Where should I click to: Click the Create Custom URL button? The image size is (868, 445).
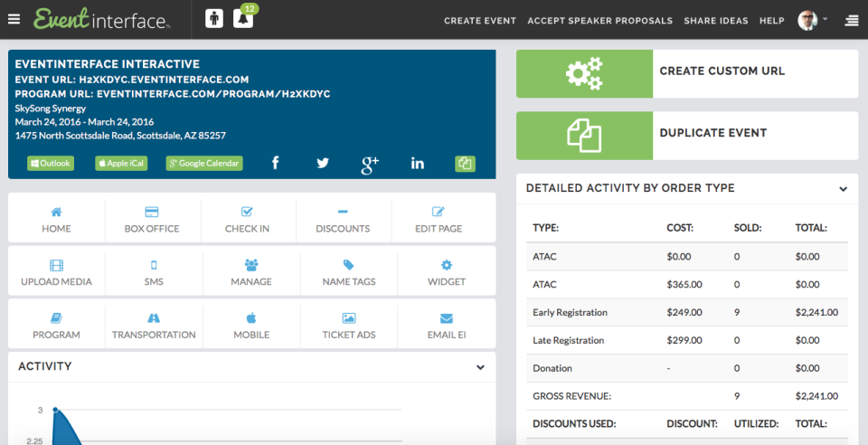687,73
